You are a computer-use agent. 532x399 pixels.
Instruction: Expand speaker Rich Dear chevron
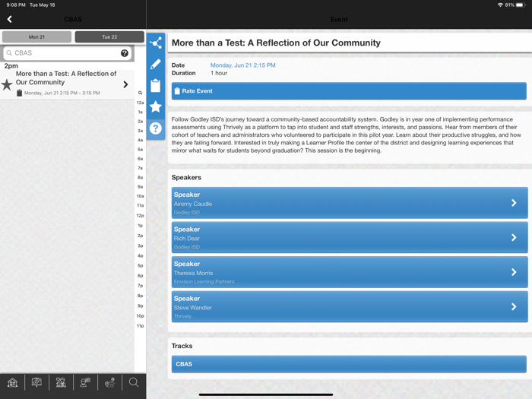514,237
